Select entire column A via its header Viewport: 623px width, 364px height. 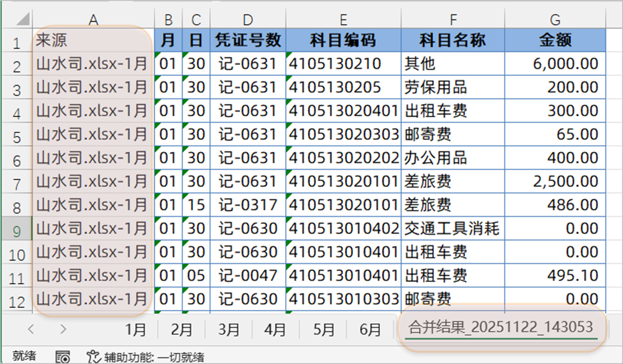pyautogui.click(x=93, y=19)
